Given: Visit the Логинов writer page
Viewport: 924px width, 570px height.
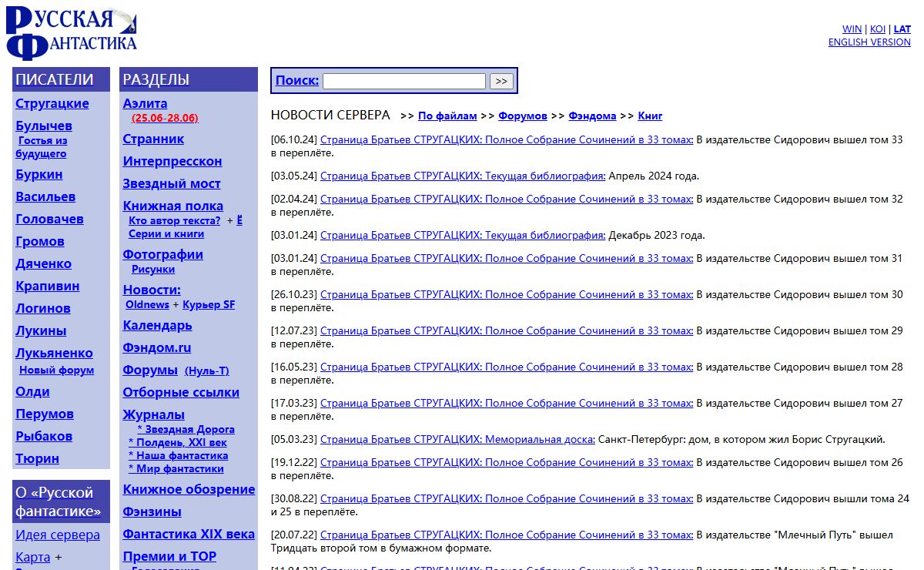Looking at the screenshot, I should point(43,308).
